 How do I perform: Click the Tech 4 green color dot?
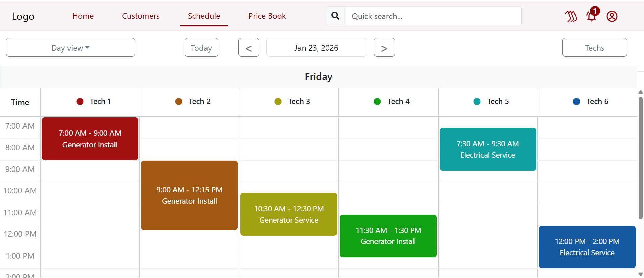click(x=377, y=101)
